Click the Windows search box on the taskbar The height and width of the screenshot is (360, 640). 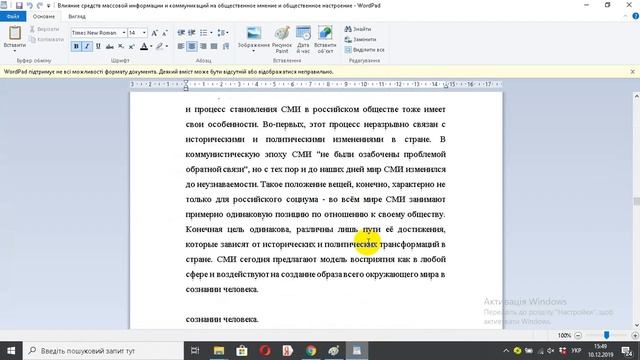pyautogui.click(x=103, y=351)
